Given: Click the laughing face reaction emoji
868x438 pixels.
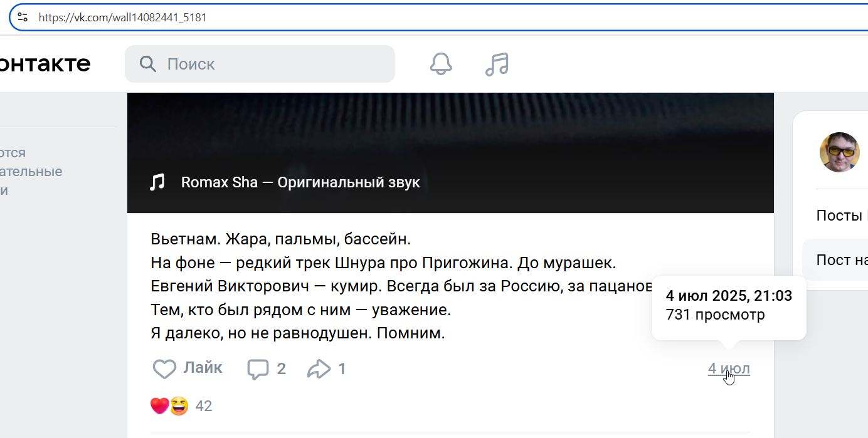Looking at the screenshot, I should (x=179, y=406).
